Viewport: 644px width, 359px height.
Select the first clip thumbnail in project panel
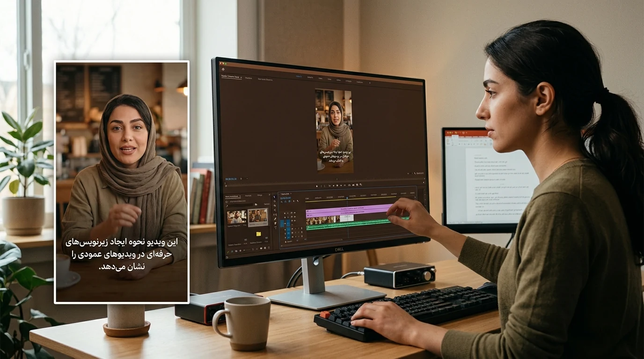(236, 217)
